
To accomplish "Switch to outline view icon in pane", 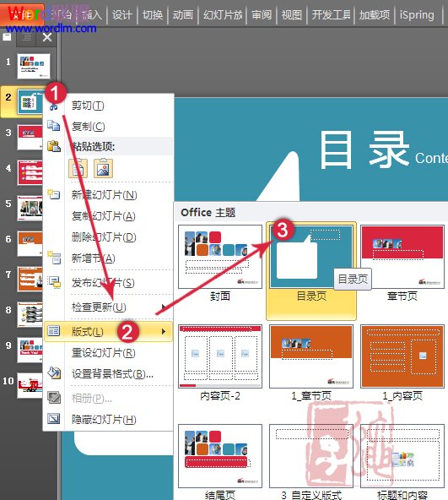I will 27,37.
